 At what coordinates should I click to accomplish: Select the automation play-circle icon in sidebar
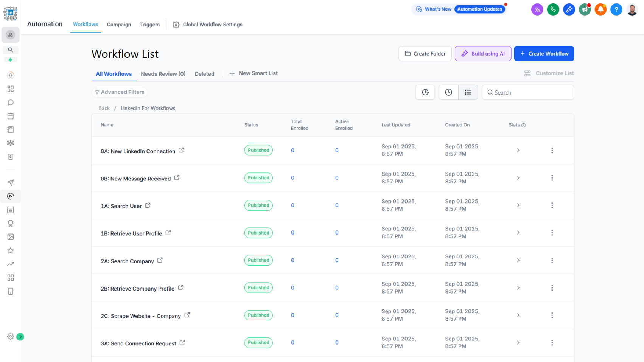pos(10,196)
